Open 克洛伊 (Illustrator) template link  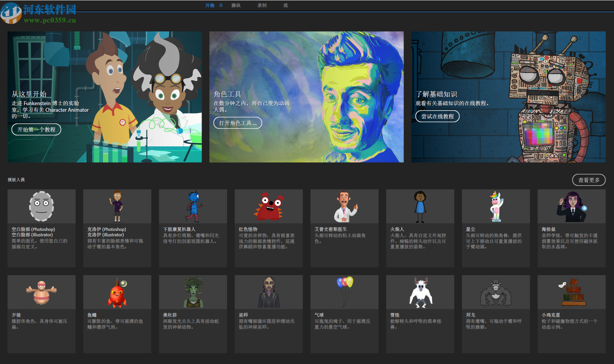[x=105, y=235]
